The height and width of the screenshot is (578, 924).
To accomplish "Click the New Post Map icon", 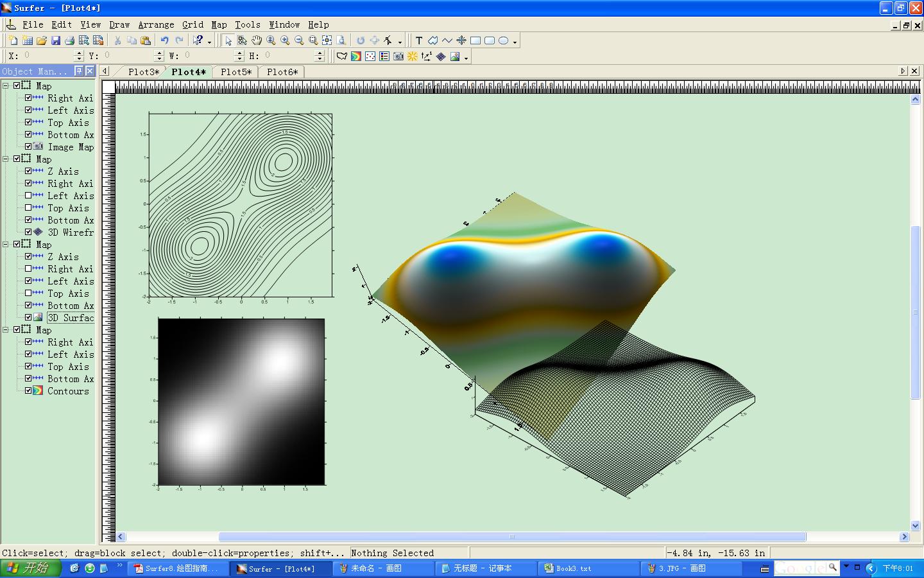I will click(370, 57).
